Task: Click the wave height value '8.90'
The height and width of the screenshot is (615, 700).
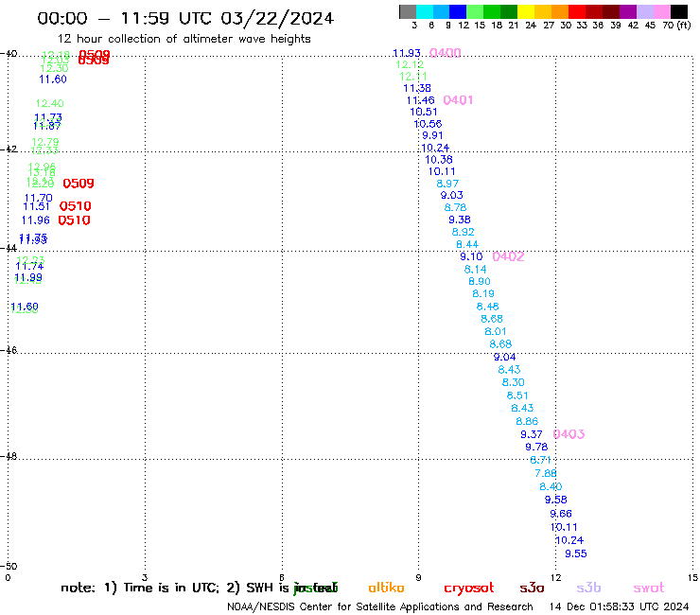Action: pos(479,281)
